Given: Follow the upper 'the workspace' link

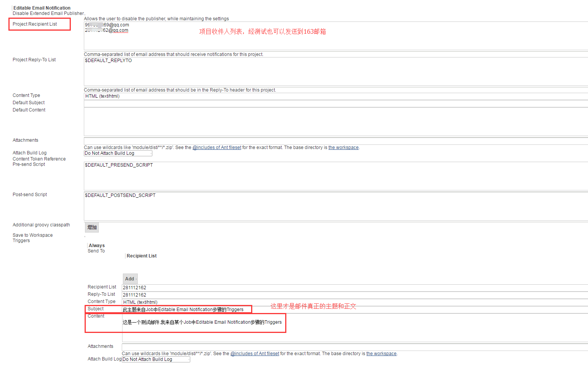Looking at the screenshot, I should pos(343,147).
